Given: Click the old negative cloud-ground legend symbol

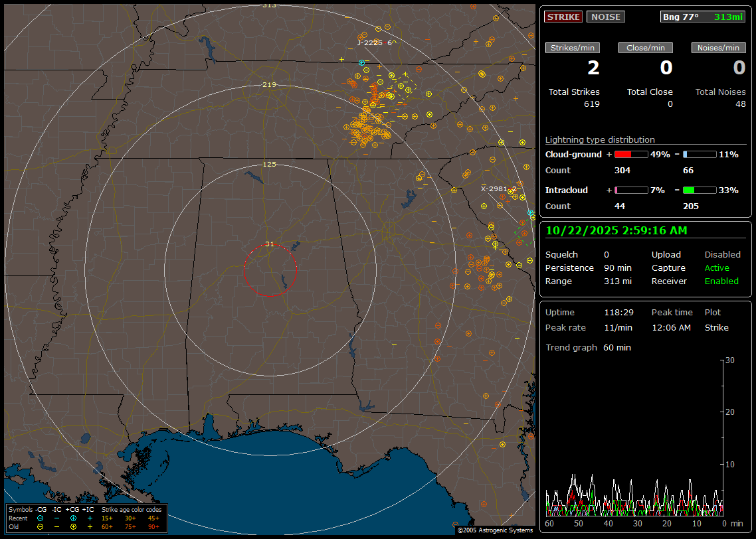Looking at the screenshot, I should (x=40, y=526).
